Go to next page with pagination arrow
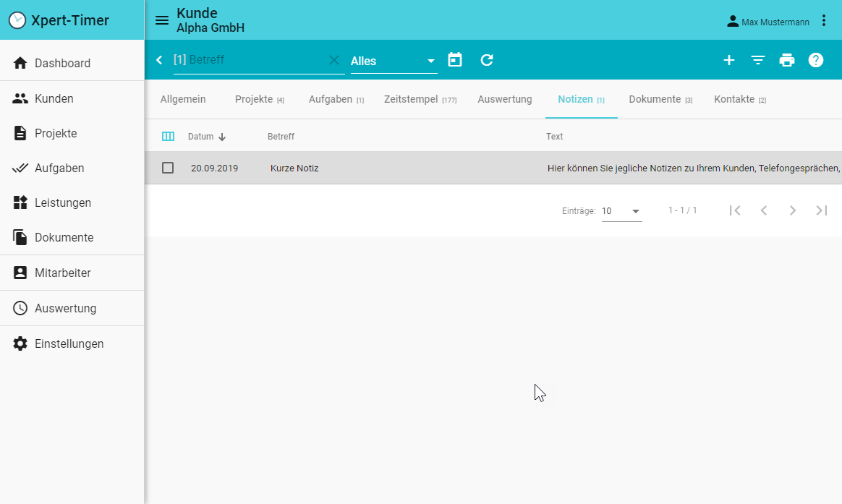This screenshot has height=504, width=842. click(792, 210)
